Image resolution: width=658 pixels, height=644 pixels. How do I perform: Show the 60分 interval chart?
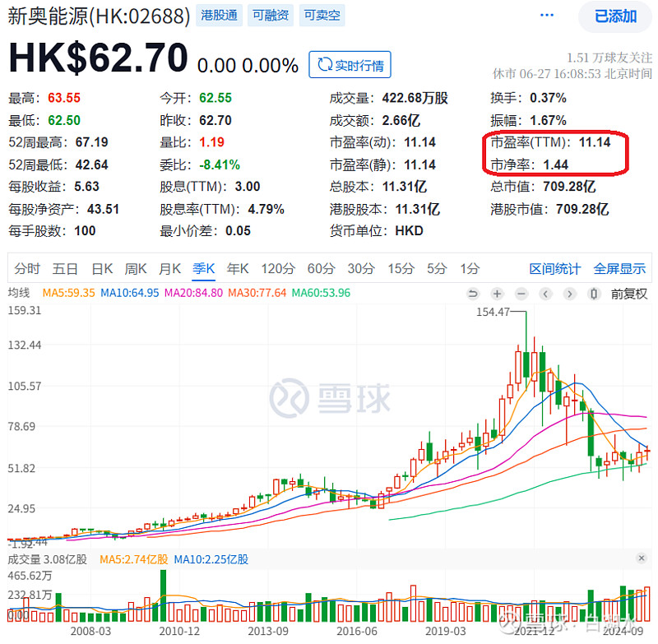(321, 268)
